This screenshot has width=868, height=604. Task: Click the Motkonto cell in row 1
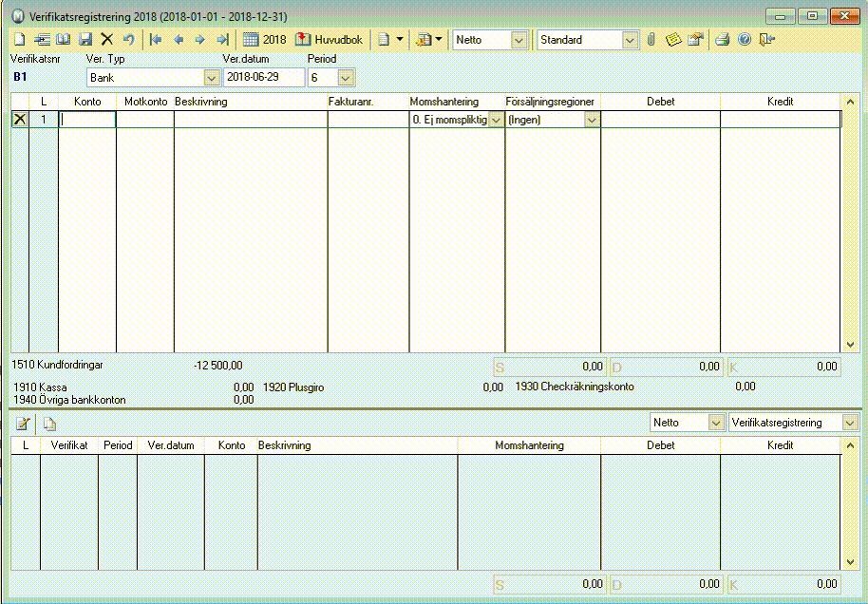point(145,120)
